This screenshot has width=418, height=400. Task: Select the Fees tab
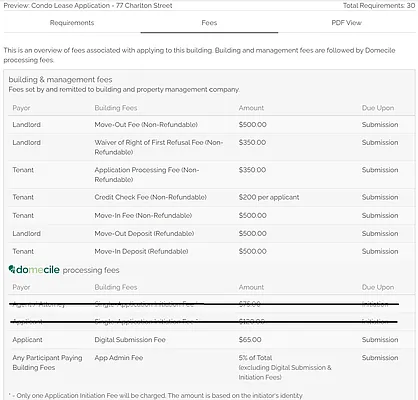(x=209, y=23)
